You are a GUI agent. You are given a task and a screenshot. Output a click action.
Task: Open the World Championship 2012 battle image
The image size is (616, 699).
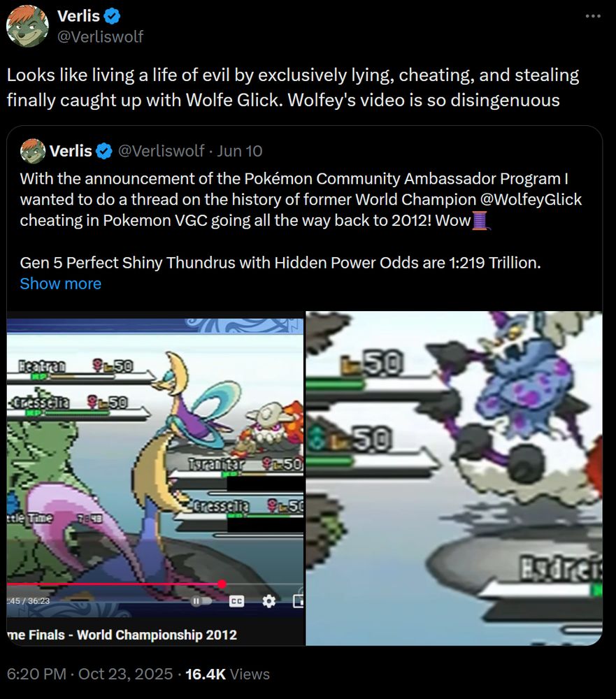pos(155,478)
